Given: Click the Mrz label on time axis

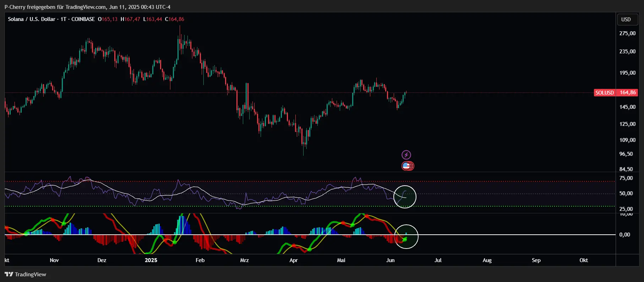Looking at the screenshot, I should [x=244, y=260].
